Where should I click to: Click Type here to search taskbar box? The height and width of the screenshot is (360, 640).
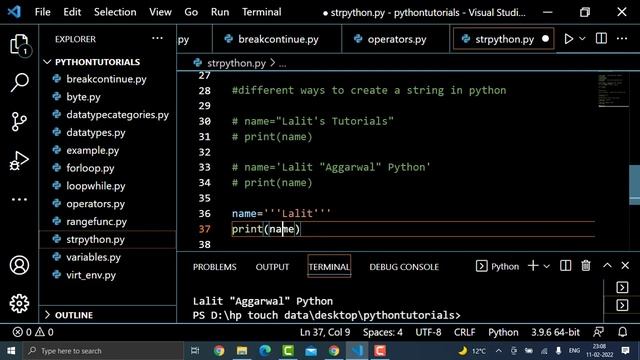tap(103, 351)
